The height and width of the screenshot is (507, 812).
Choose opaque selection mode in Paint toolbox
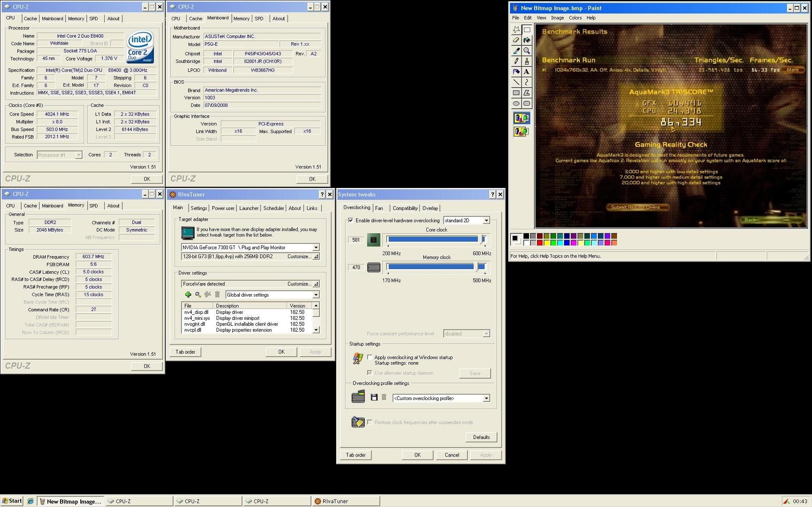(x=522, y=118)
